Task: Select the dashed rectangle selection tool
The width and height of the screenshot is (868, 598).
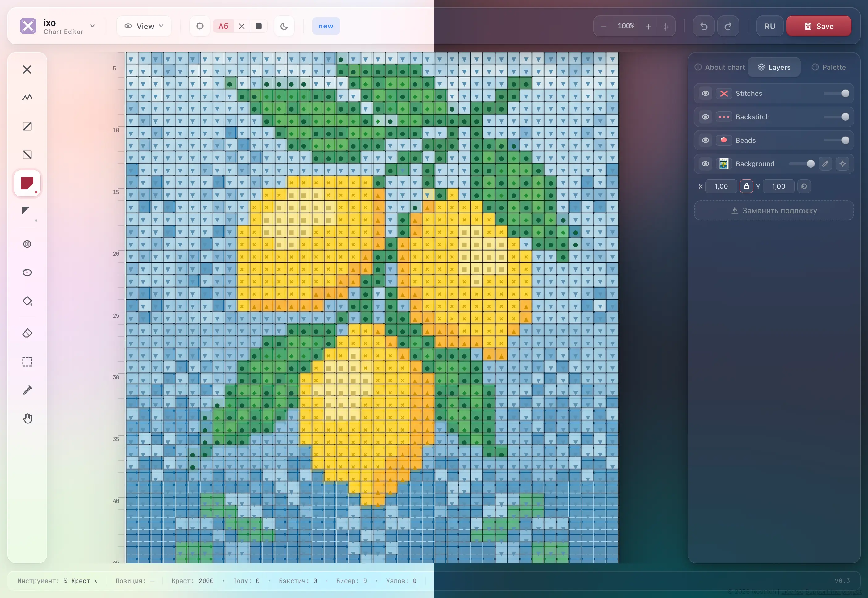Action: (x=27, y=362)
